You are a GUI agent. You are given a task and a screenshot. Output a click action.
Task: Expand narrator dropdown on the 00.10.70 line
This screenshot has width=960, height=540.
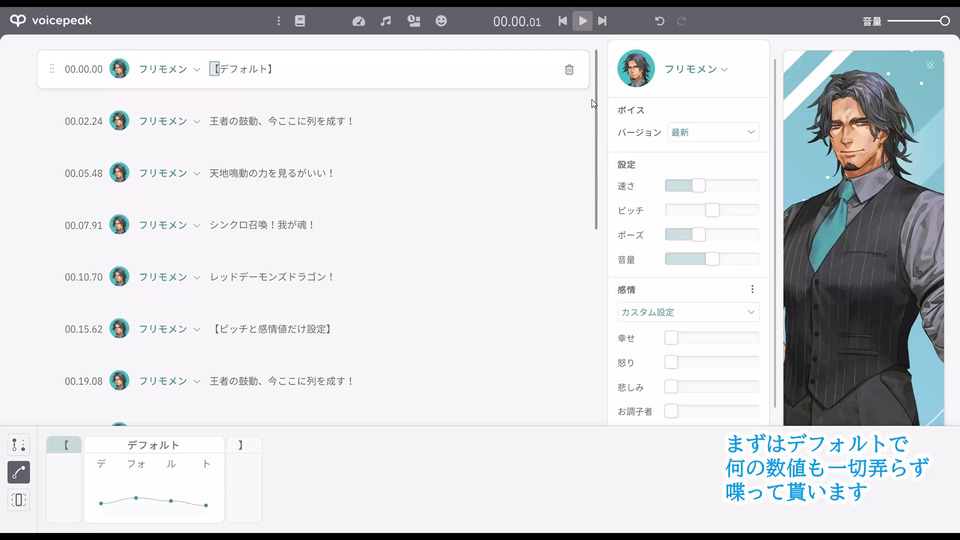[x=197, y=277]
